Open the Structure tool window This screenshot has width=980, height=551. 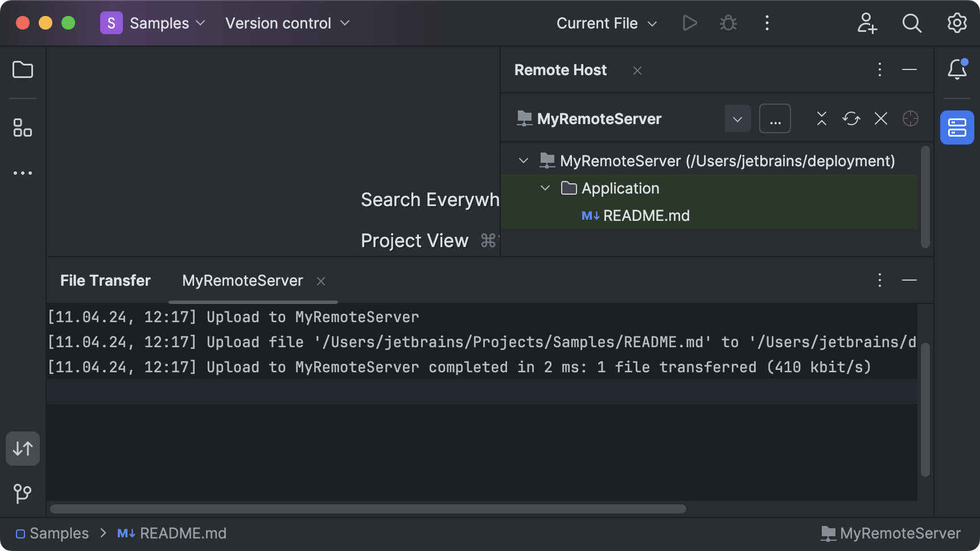click(x=22, y=128)
